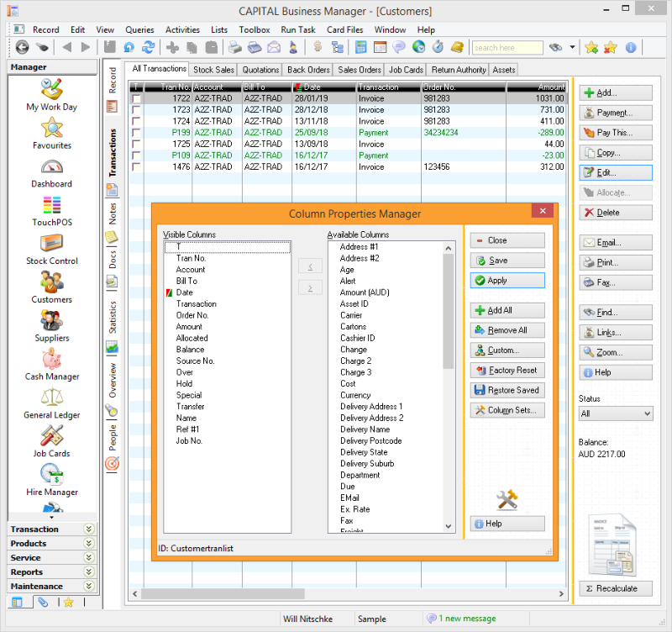Tick checkbox for payment P109
The image size is (672, 632).
coord(136,155)
